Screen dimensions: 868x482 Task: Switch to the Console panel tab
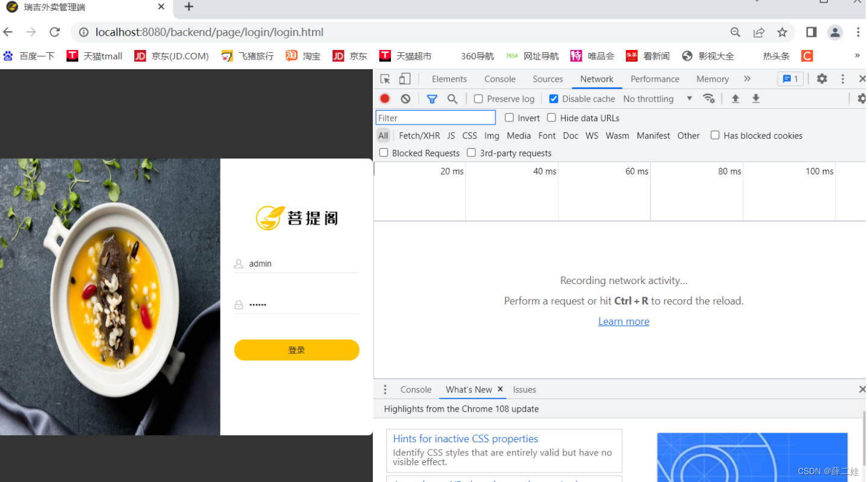click(500, 79)
